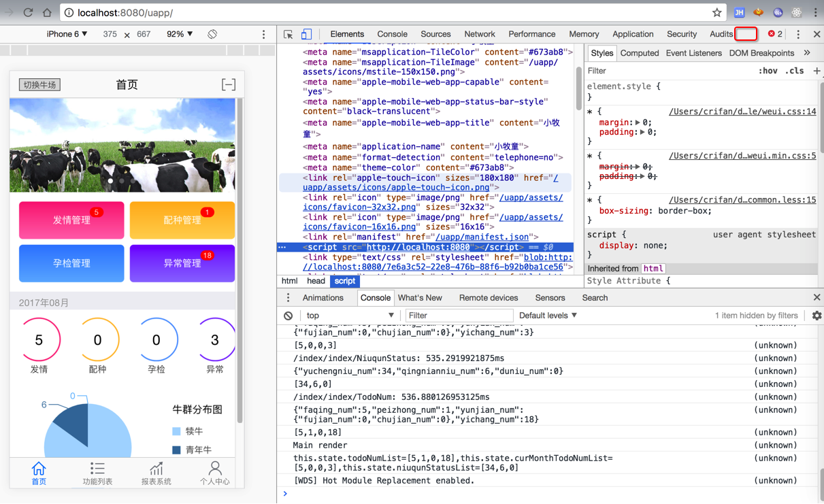Toggle :hov element state panel
This screenshot has height=504, width=824.
[x=768, y=71]
